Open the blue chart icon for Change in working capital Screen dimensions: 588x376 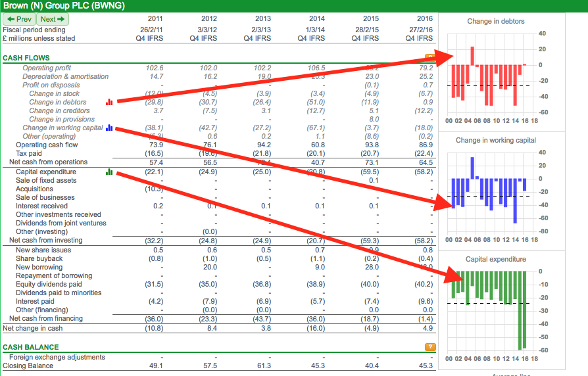click(x=109, y=128)
